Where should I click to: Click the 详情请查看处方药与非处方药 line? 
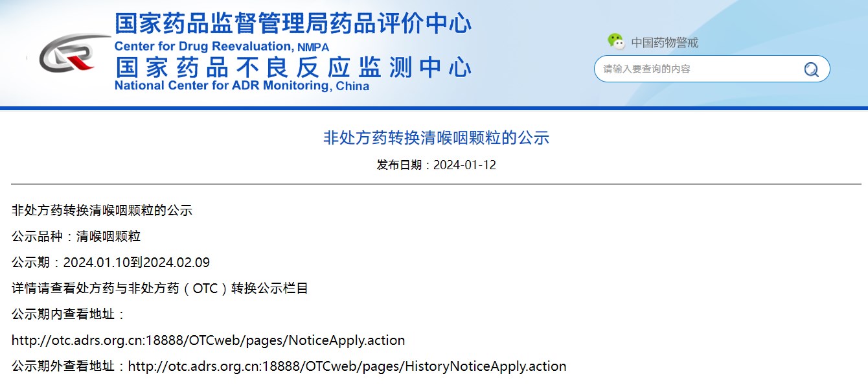coord(159,288)
